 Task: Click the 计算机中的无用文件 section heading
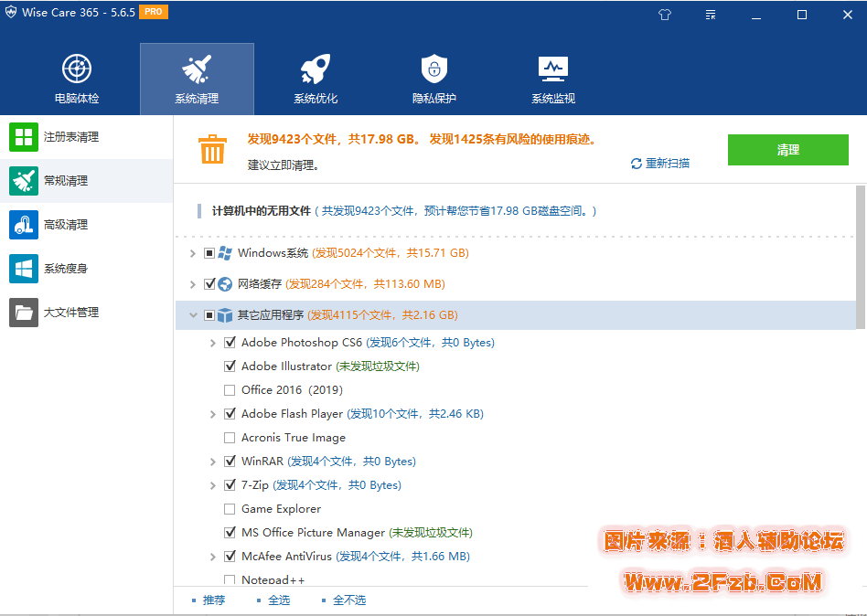coord(262,211)
